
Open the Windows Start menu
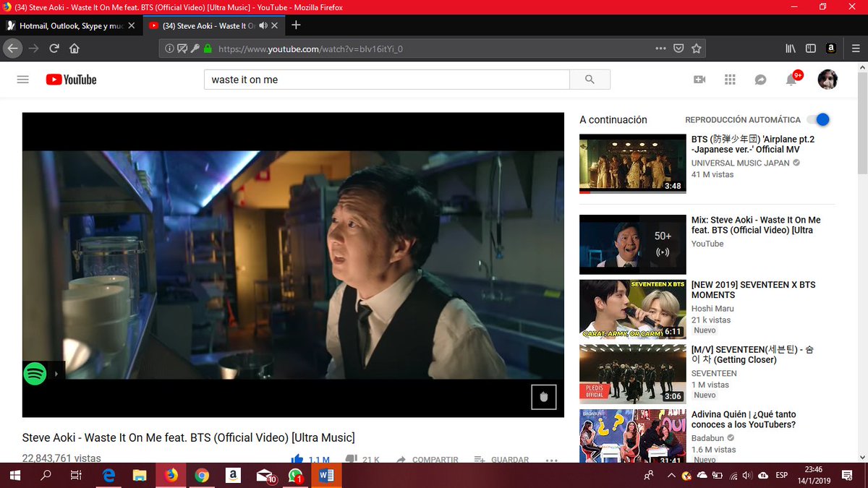click(14, 476)
